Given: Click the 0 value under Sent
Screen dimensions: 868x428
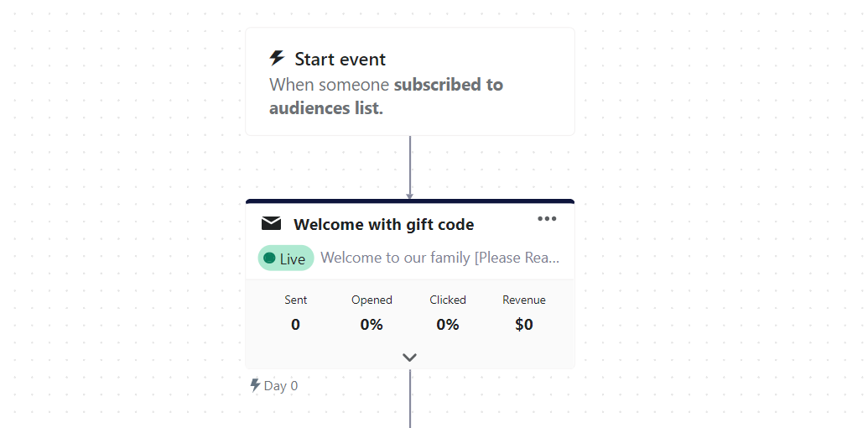Looking at the screenshot, I should point(295,324).
